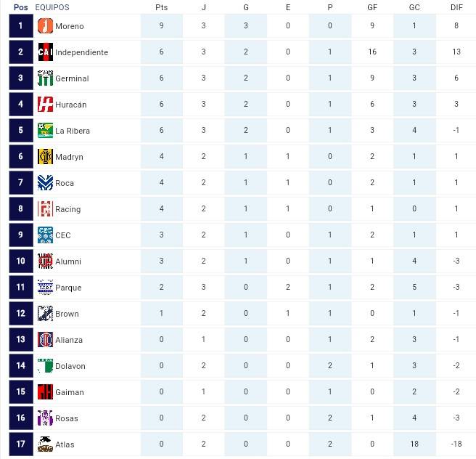Open the Alumni team name link

[68, 261]
